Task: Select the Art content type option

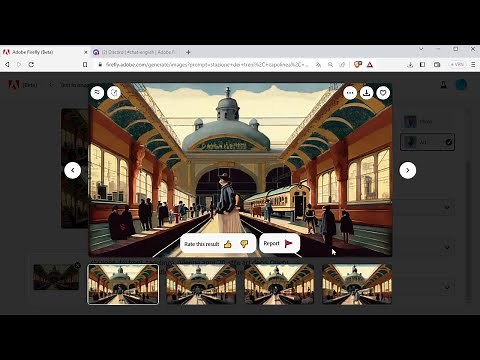Action: (x=427, y=142)
